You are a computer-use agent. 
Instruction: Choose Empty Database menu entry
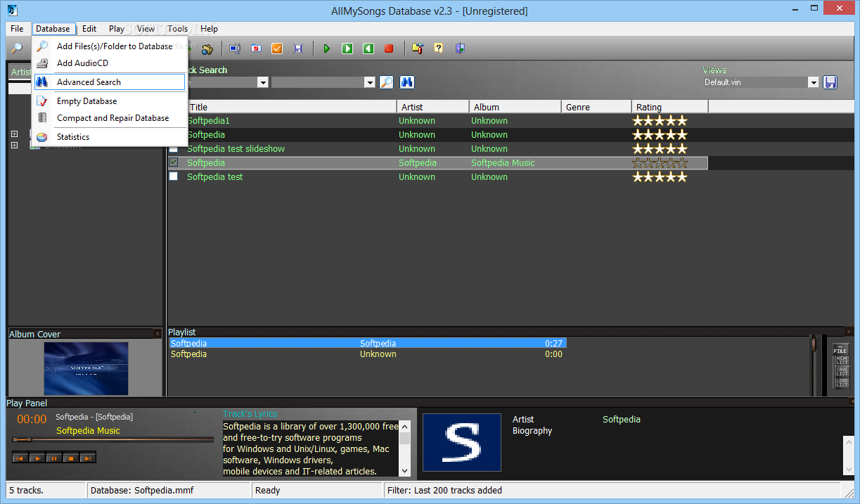[110, 101]
